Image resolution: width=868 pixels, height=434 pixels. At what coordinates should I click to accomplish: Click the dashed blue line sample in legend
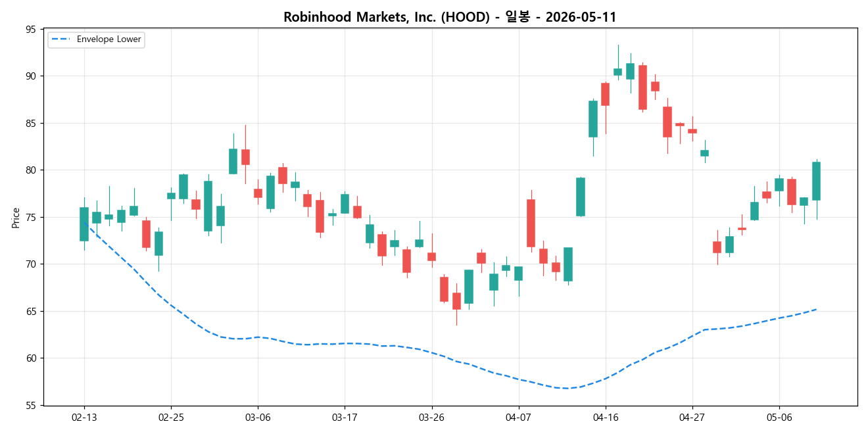click(62, 39)
